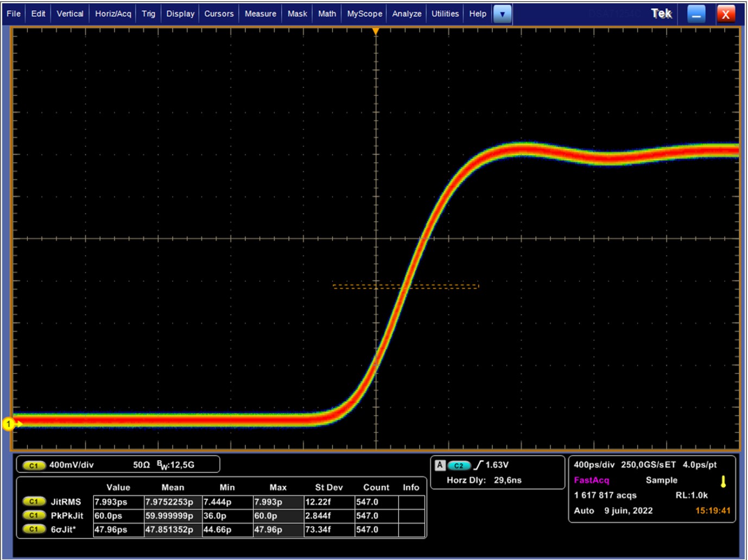The height and width of the screenshot is (560, 748).
Task: Open the Horiz/Acq menu
Action: (113, 14)
